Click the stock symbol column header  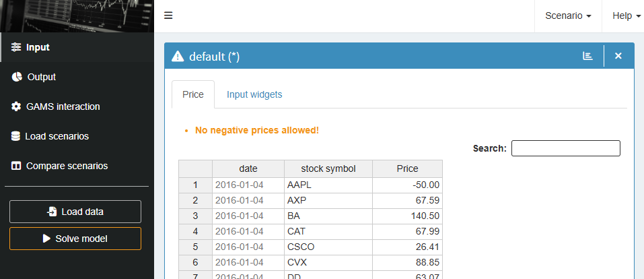[x=328, y=168]
